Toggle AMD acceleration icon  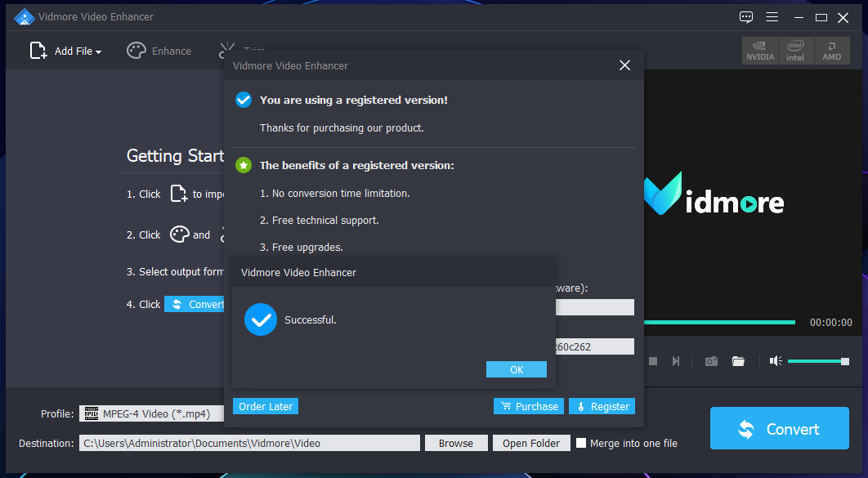coord(831,51)
